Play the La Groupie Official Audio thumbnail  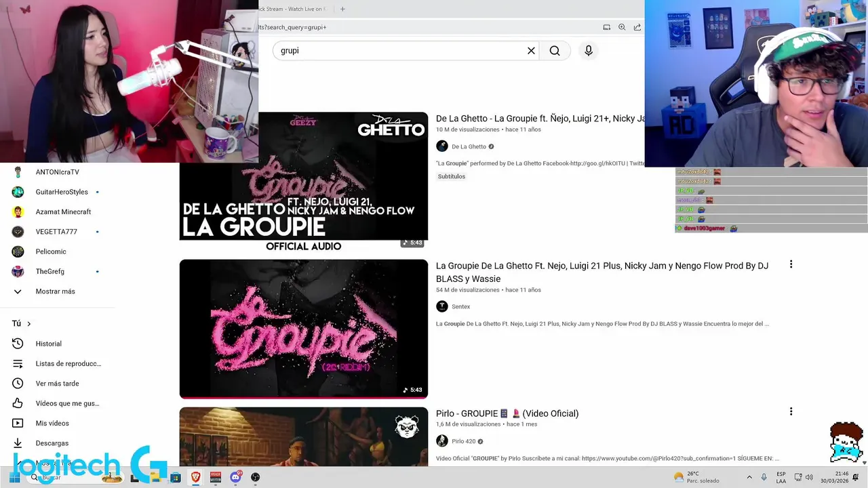pyautogui.click(x=304, y=182)
